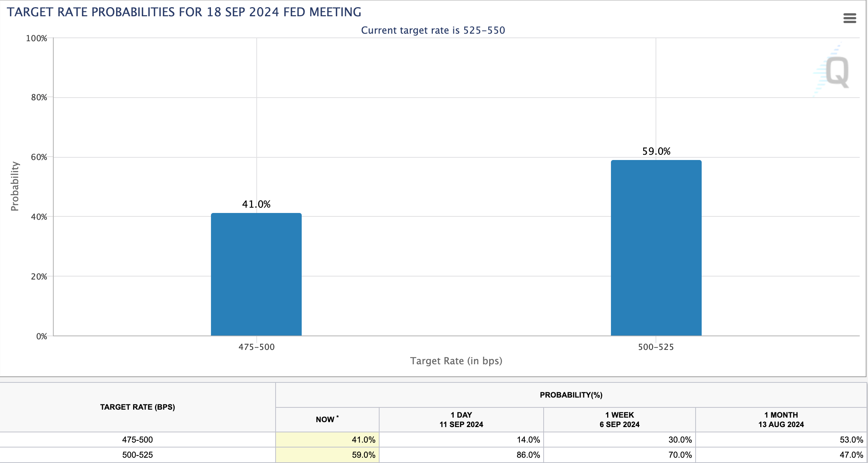Click the '1 WEEK 6 SEP 2024' column header
This screenshot has width=868, height=463.
[x=619, y=419]
